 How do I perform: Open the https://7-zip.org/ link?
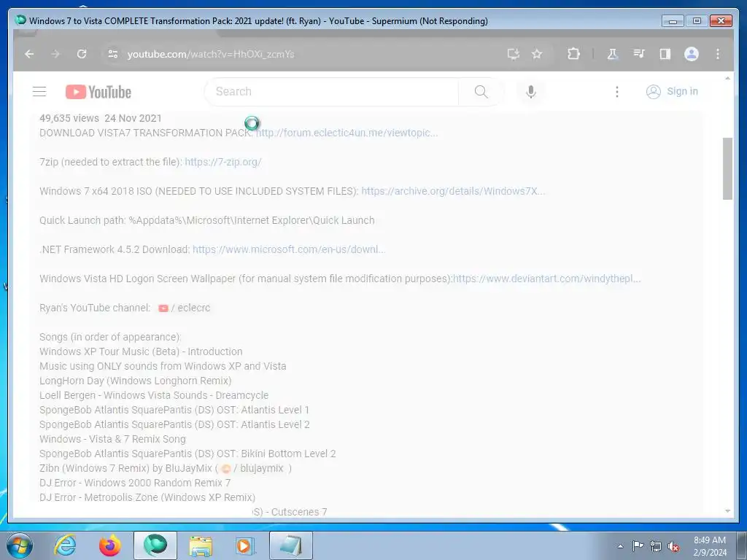point(223,162)
